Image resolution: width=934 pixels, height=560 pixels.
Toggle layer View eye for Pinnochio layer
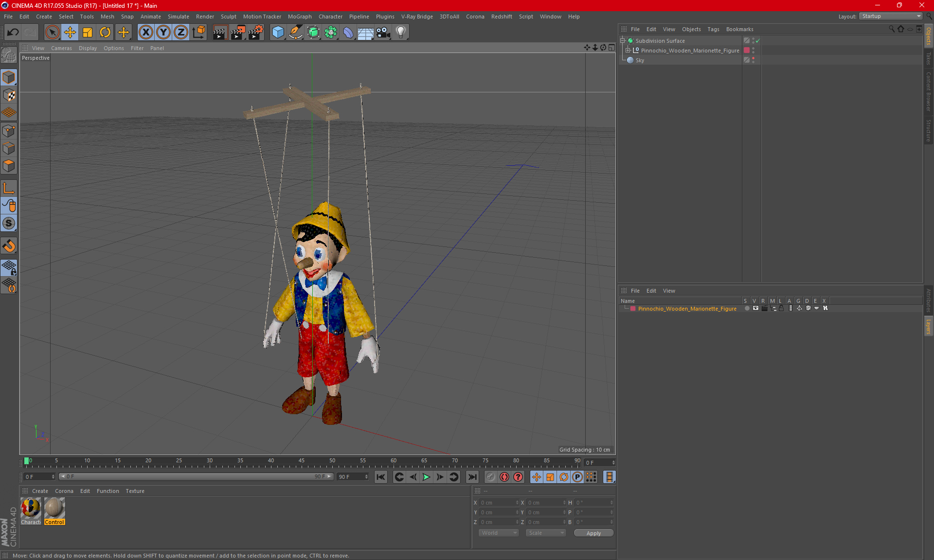[x=755, y=308]
